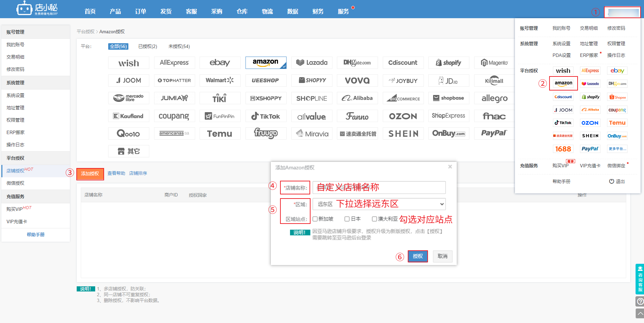
Task: Open 服务 in top navigation
Action: (343, 11)
